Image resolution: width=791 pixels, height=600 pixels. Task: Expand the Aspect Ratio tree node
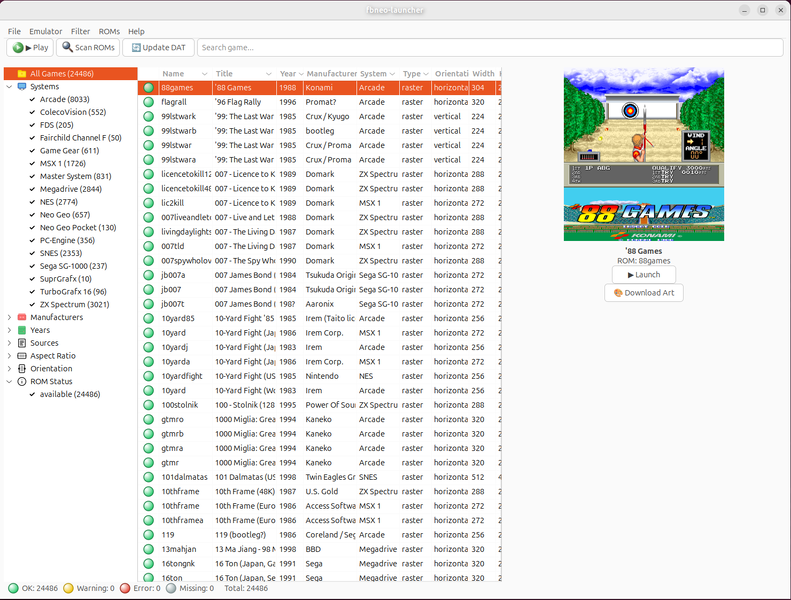point(9,356)
